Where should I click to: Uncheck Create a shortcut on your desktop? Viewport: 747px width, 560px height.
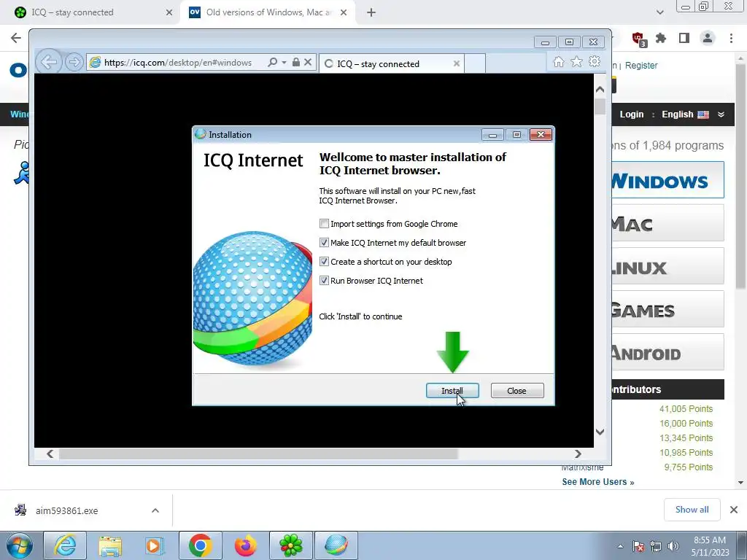click(x=324, y=262)
